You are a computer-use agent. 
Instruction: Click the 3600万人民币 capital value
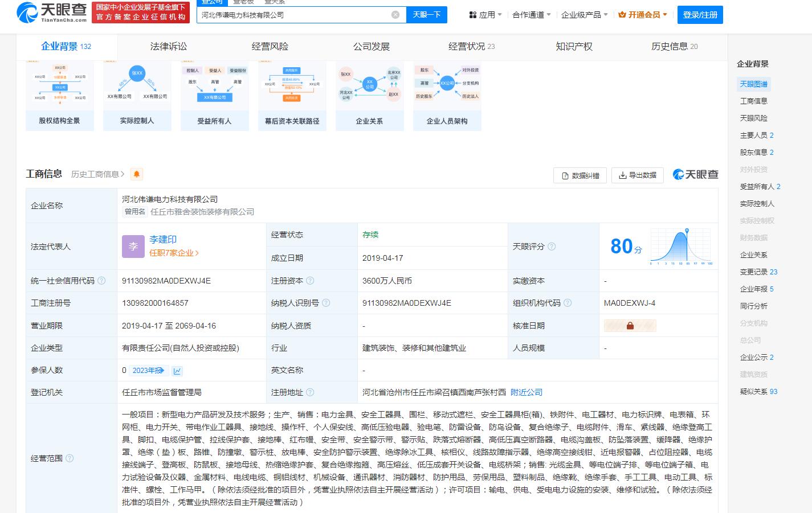point(387,281)
